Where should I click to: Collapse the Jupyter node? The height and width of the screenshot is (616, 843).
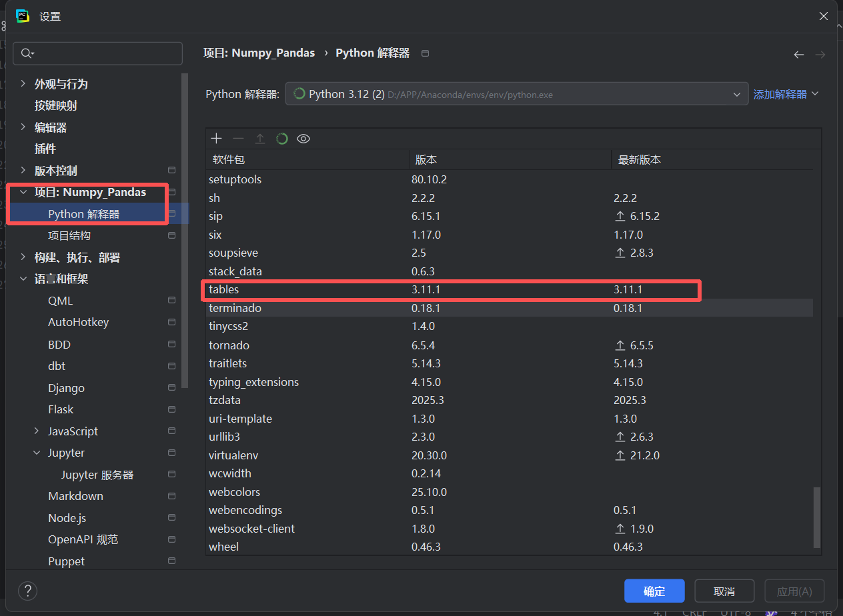click(x=37, y=453)
